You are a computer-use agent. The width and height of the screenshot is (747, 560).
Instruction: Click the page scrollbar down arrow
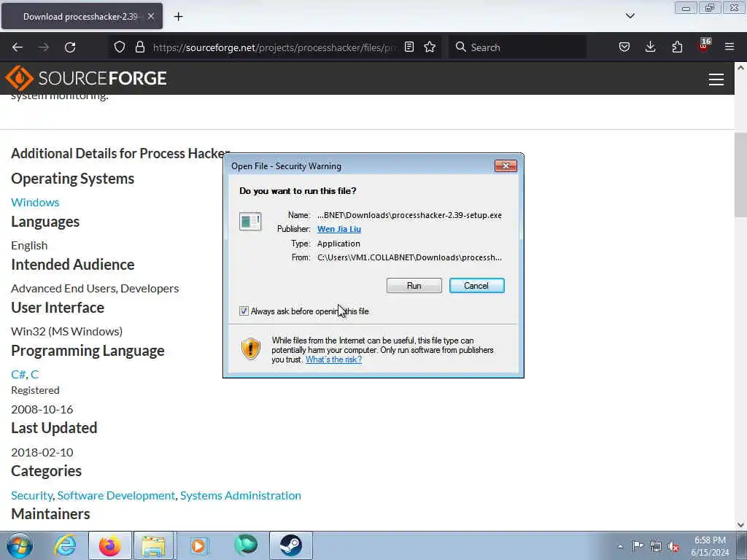740,525
